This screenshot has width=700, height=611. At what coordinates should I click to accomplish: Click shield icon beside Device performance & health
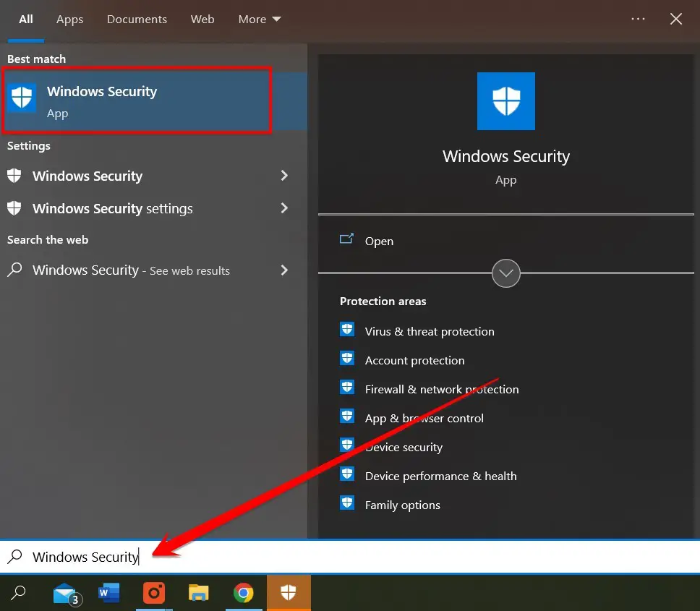347,474
